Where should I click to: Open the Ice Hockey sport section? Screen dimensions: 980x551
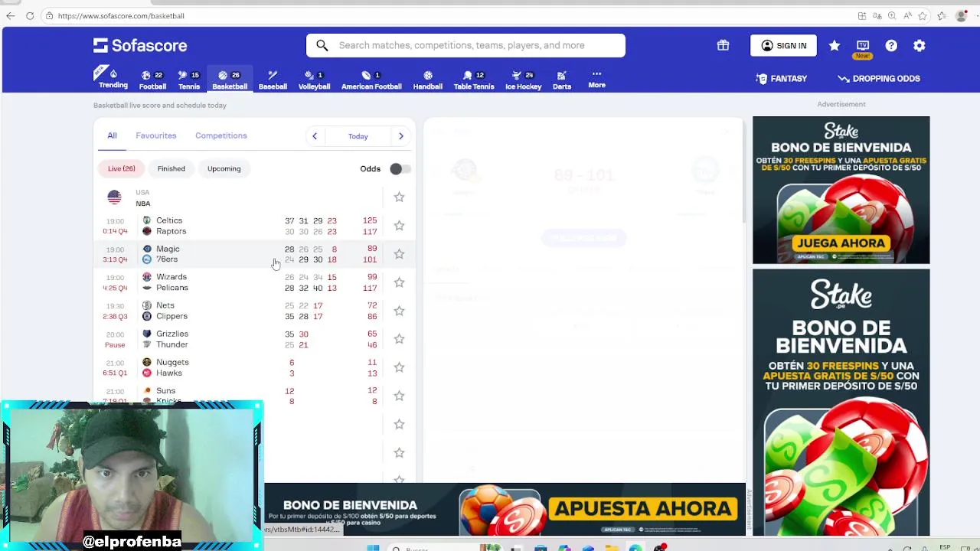(524, 80)
